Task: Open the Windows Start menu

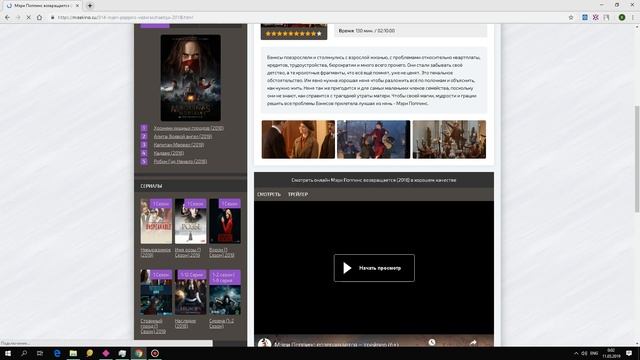Action: tap(7, 353)
